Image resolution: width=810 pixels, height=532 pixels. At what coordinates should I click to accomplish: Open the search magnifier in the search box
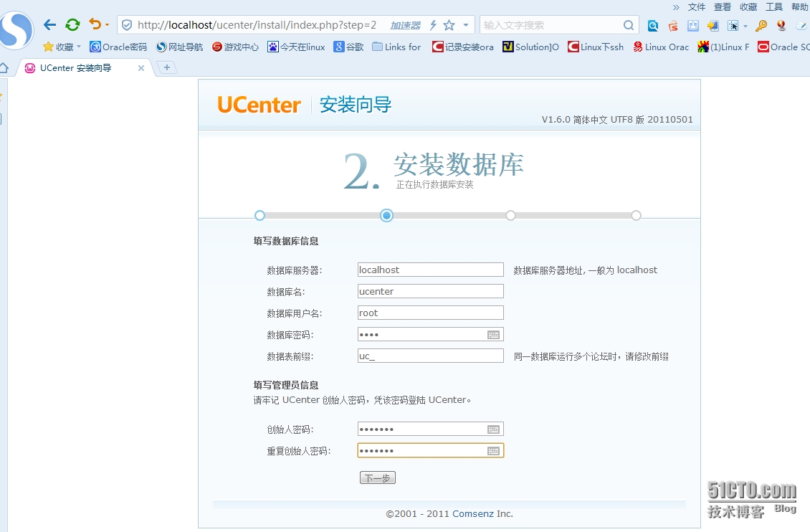tap(627, 25)
